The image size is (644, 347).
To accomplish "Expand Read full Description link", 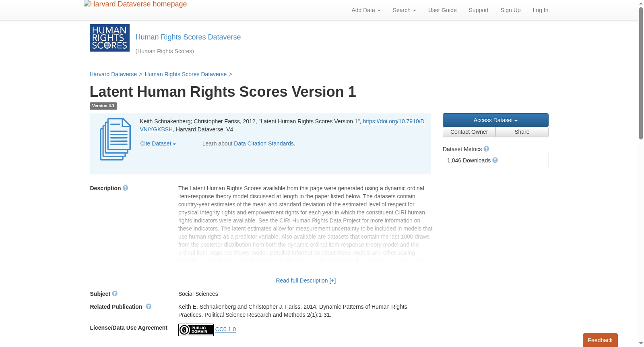I will [x=305, y=281].
